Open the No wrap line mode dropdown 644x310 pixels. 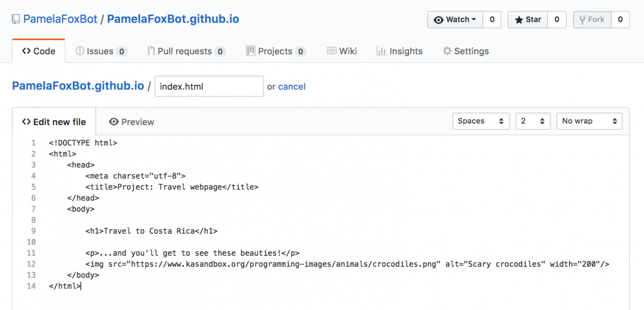589,121
